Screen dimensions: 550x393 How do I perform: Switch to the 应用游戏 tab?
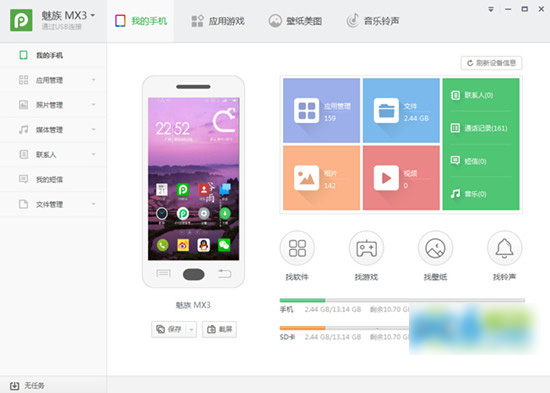pos(218,21)
